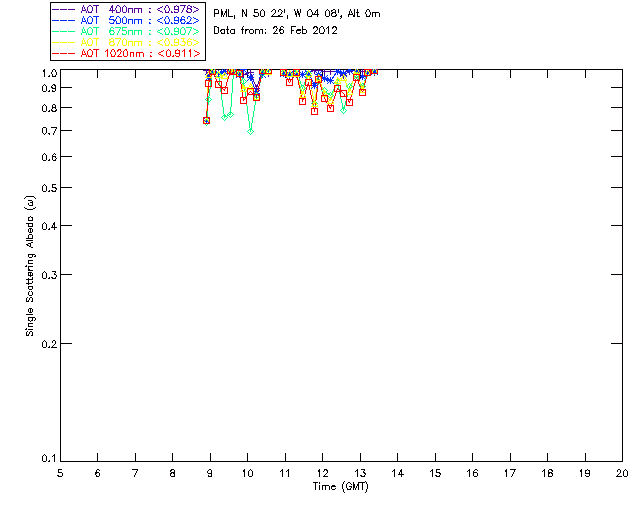Click the 0.7 y-axis tick label
Image resolution: width=640 pixels, height=512 pixels.
(49, 131)
